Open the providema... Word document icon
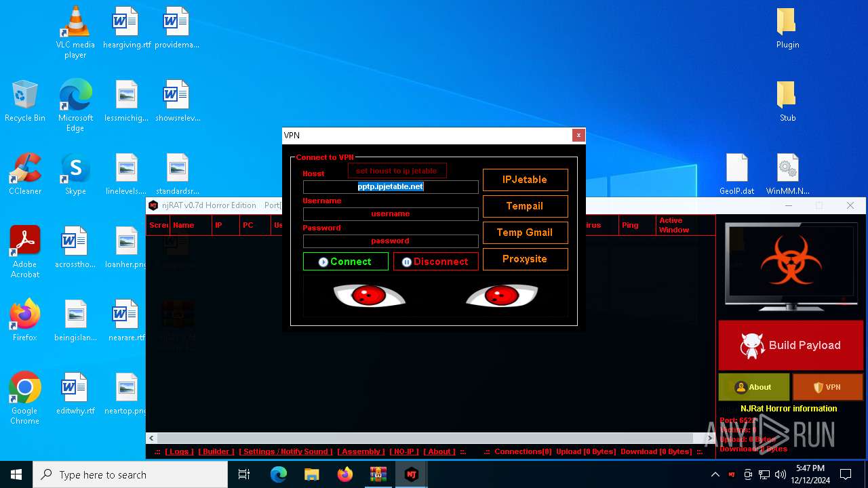 tap(177, 28)
